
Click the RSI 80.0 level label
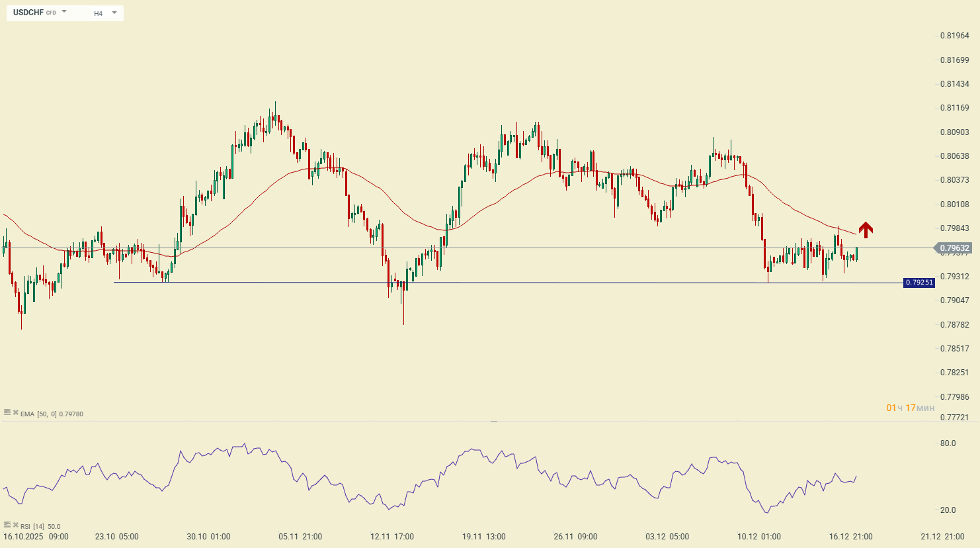(948, 443)
